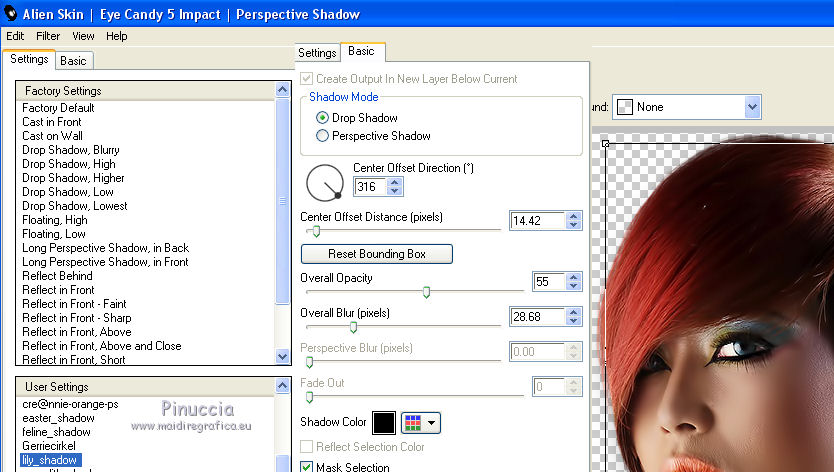834x472 pixels.
Task: Open the View menu
Action: (84, 36)
